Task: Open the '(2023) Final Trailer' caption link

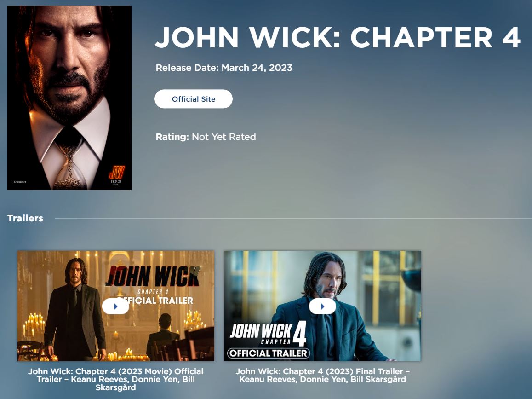Action: 323,375
